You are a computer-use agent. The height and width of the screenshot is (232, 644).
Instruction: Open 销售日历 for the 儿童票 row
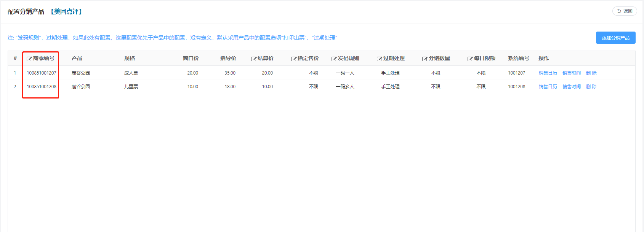pyautogui.click(x=548, y=87)
